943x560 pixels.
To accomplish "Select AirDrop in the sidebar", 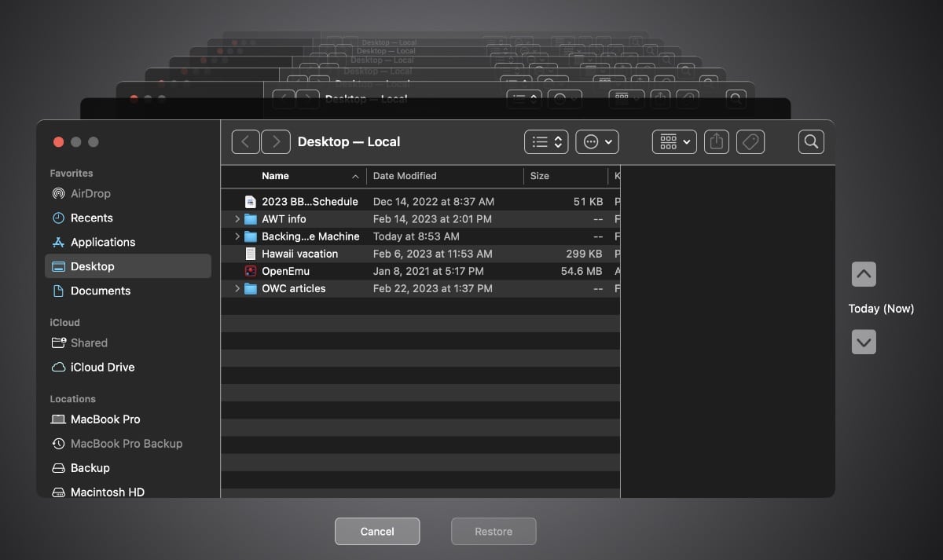I will pyautogui.click(x=90, y=194).
